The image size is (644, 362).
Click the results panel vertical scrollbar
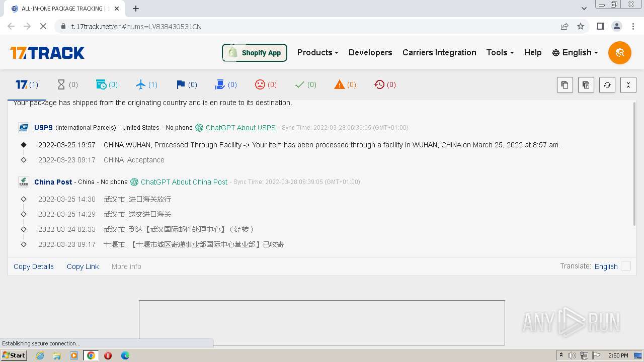(x=634, y=163)
